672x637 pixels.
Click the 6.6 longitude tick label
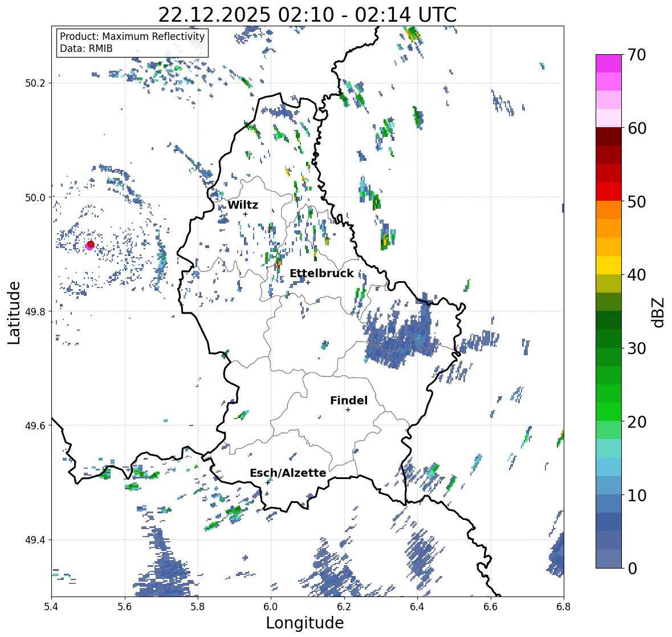pyautogui.click(x=491, y=606)
